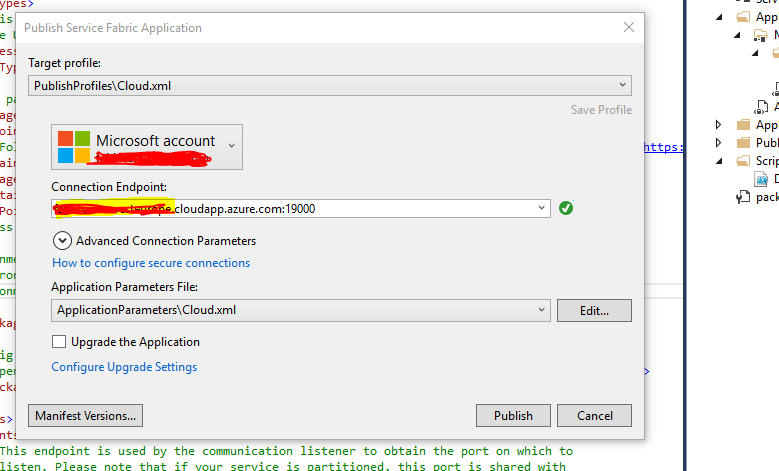Click the Save Profile link
Screen dimensions: 779x471
coord(601,110)
